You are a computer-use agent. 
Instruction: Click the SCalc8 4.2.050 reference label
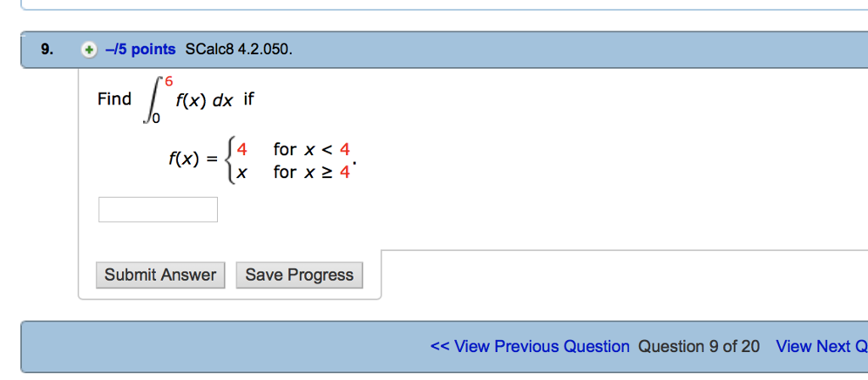point(238,49)
